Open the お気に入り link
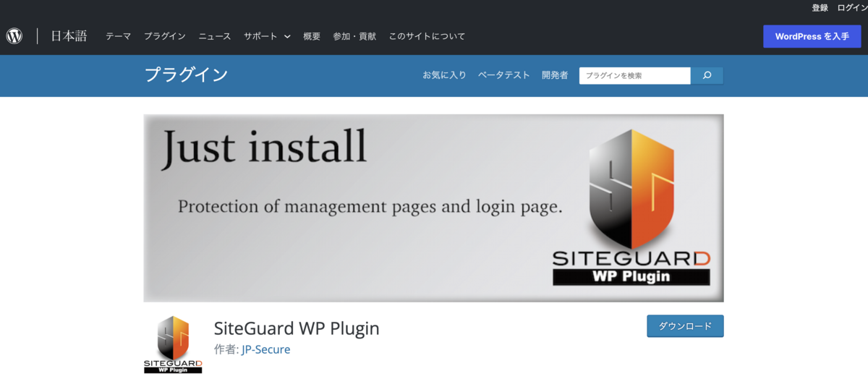The image size is (868, 392). point(444,75)
